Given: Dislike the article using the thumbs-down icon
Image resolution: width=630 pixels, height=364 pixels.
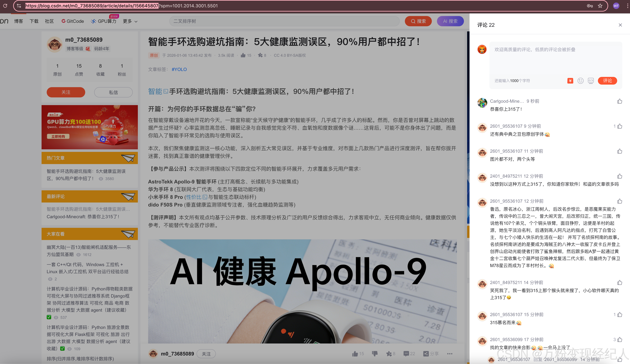Looking at the screenshot, I should [375, 354].
